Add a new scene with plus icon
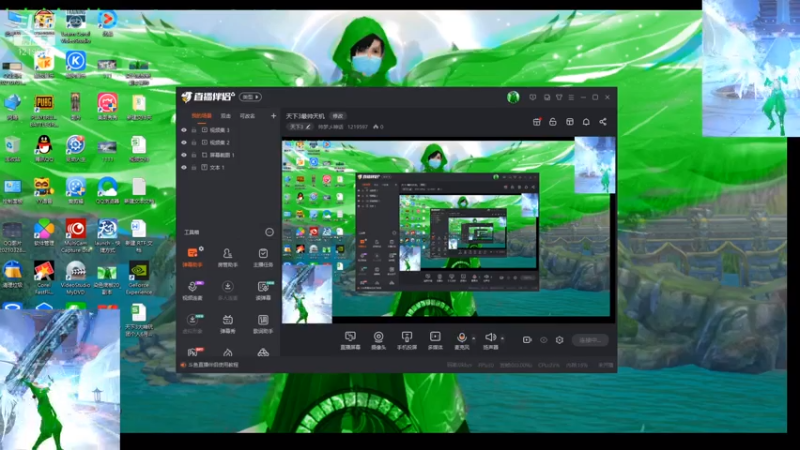Image resolution: width=800 pixels, height=450 pixels. pyautogui.click(x=273, y=116)
